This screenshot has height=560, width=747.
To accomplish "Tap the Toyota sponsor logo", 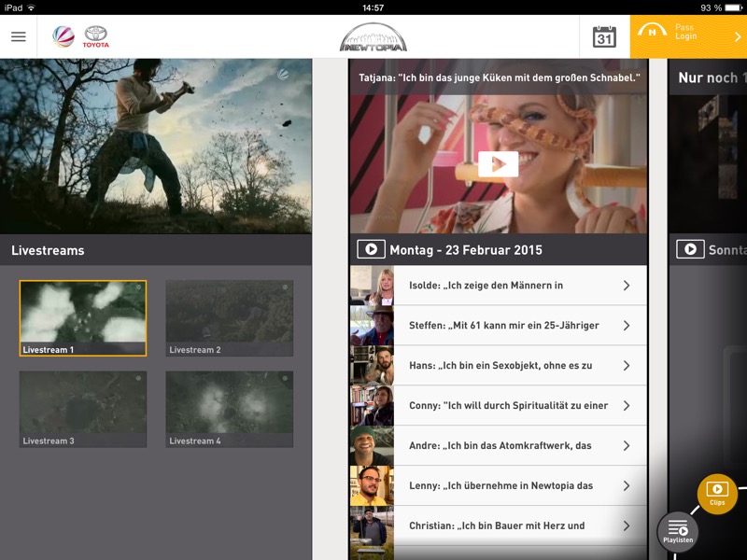I will click(x=95, y=36).
